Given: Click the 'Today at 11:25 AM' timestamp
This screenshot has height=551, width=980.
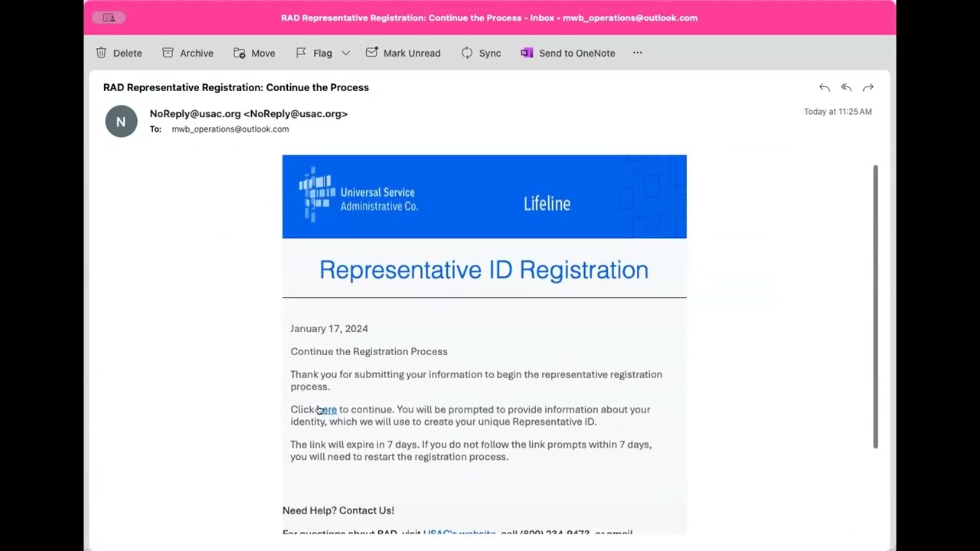Looking at the screenshot, I should click(838, 112).
